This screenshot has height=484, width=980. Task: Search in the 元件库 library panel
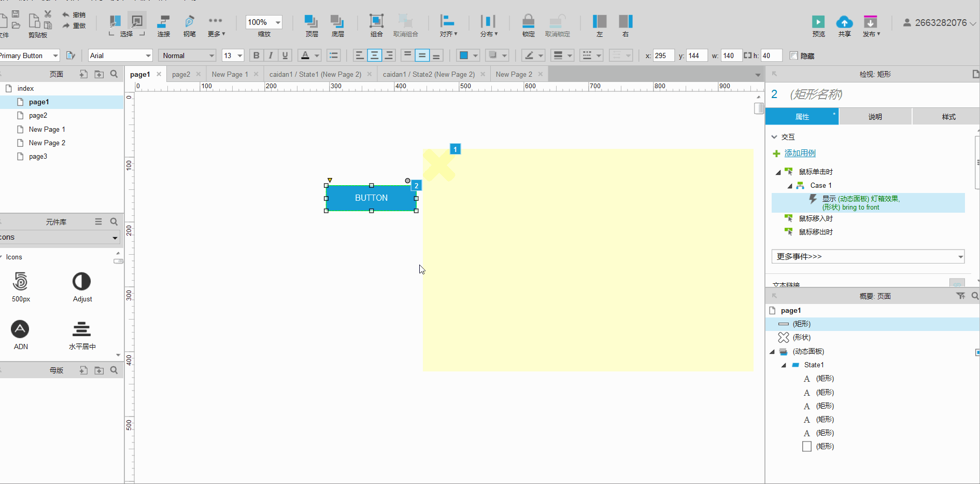(x=114, y=222)
